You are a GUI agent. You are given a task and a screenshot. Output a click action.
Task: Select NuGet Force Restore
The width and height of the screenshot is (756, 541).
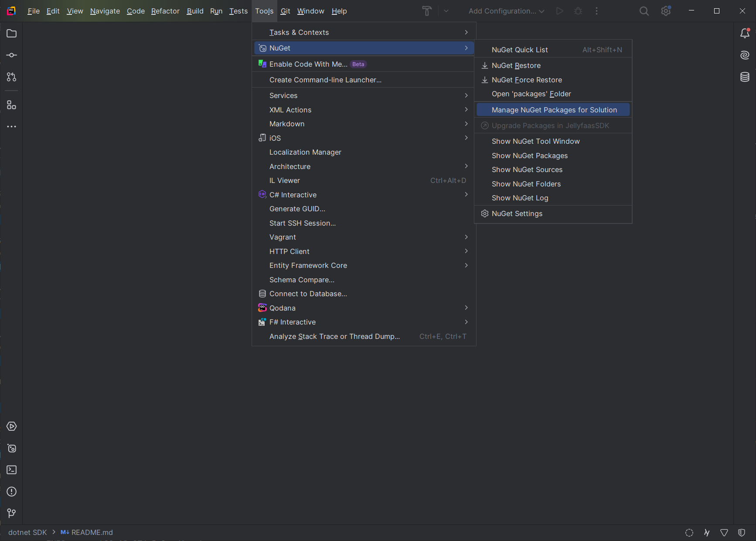tap(553, 80)
